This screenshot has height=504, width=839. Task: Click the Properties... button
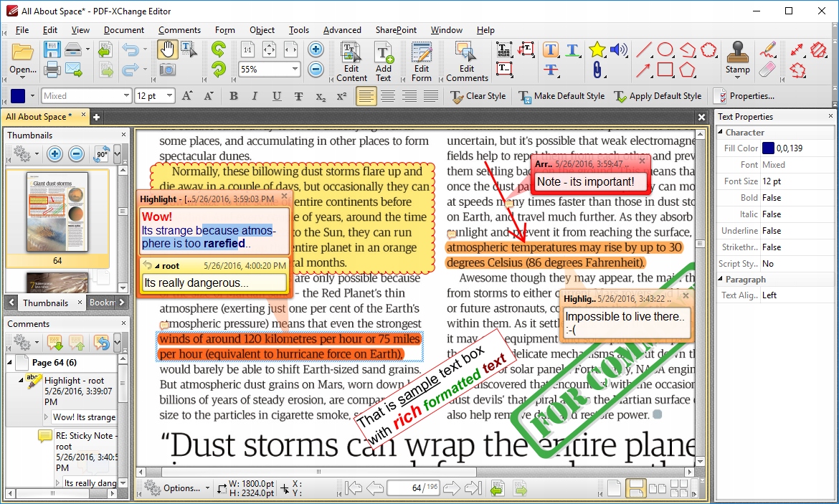pyautogui.click(x=744, y=96)
